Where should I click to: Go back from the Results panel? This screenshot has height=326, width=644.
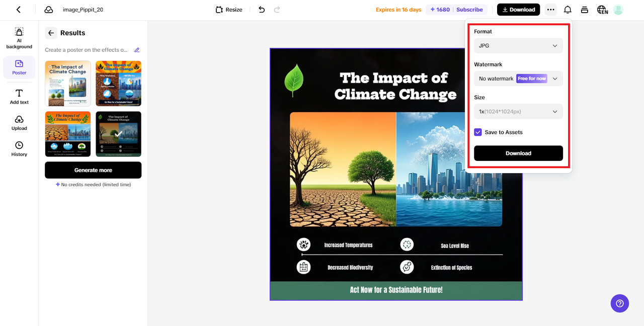pos(51,33)
